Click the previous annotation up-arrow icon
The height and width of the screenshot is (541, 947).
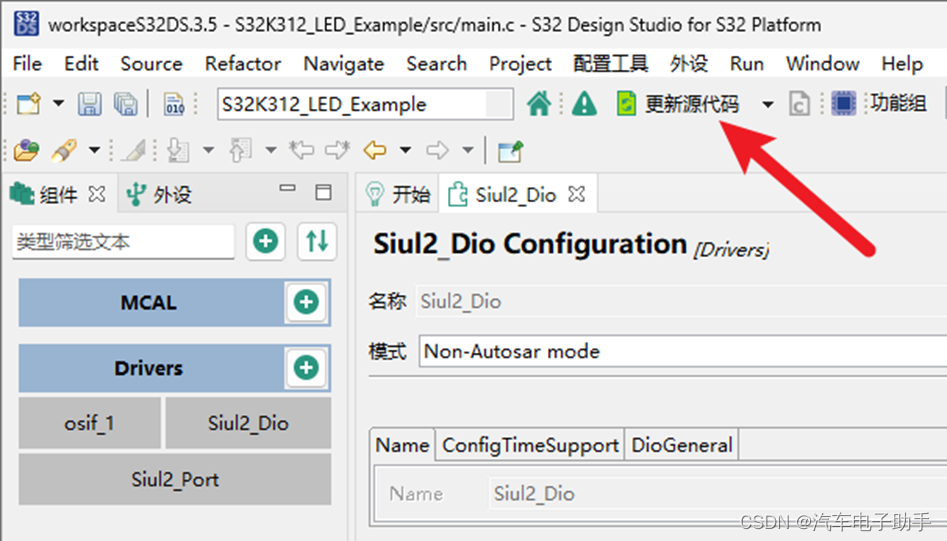point(240,150)
